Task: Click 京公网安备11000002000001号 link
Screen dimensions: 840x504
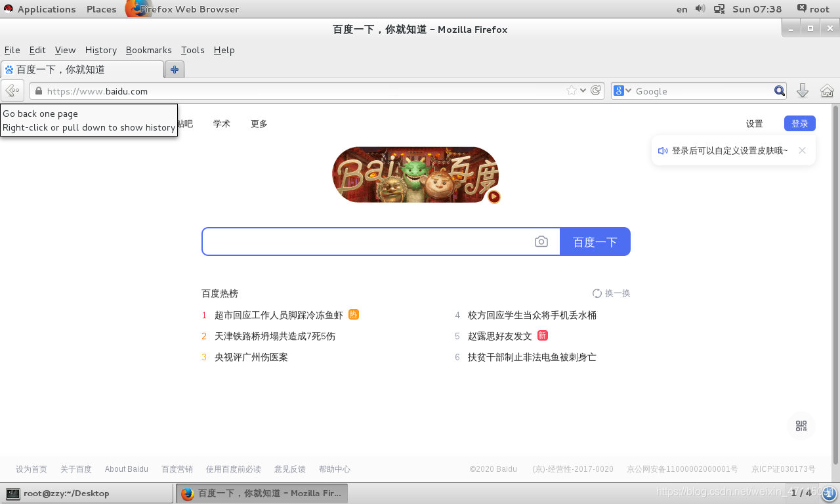Action: 682,469
